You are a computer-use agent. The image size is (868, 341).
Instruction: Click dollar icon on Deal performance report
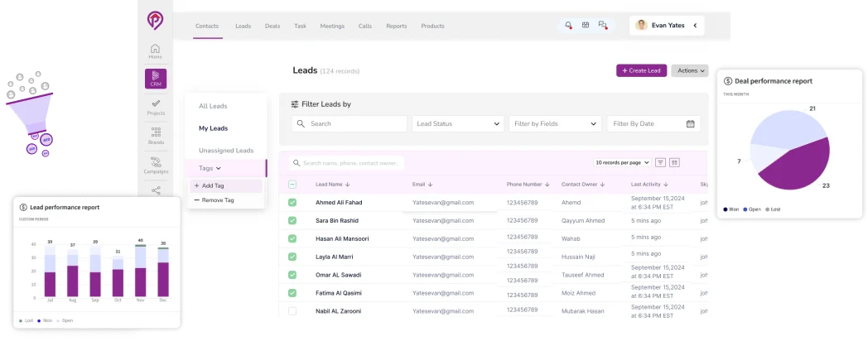728,81
